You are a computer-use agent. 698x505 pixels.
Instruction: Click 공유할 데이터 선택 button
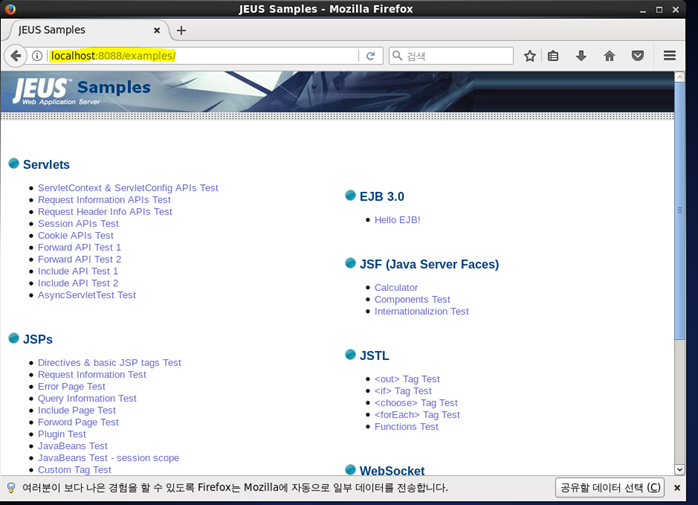[610, 488]
